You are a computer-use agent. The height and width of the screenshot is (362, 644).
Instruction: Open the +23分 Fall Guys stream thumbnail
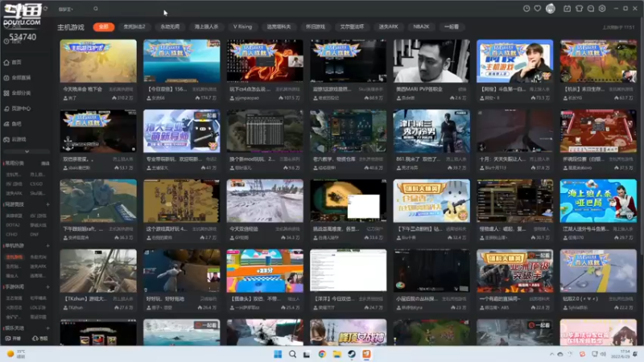(x=265, y=271)
